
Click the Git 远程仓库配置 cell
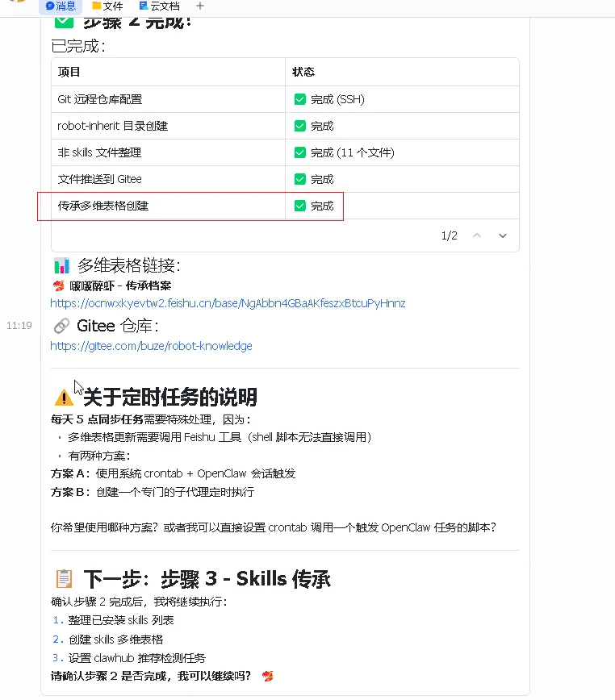169,99
